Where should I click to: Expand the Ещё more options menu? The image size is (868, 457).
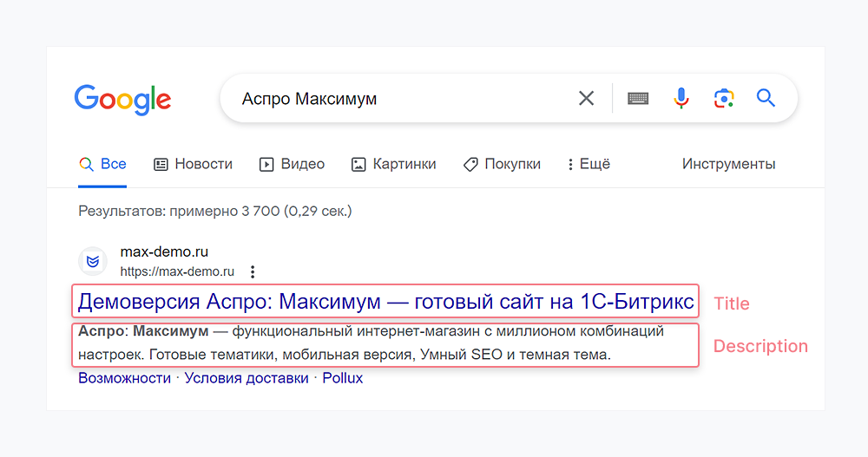point(589,164)
